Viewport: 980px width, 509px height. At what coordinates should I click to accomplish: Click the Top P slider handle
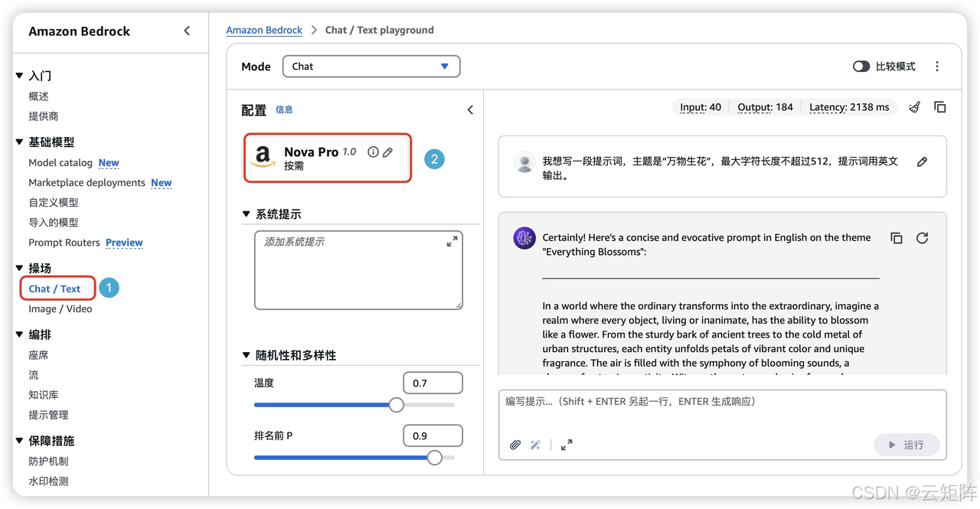coord(434,458)
